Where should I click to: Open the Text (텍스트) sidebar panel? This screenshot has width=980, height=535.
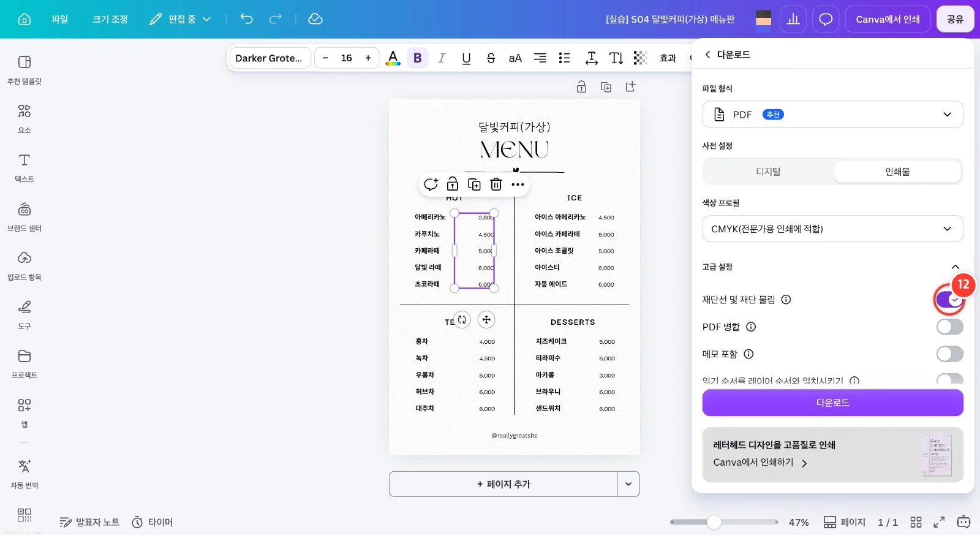pyautogui.click(x=24, y=168)
